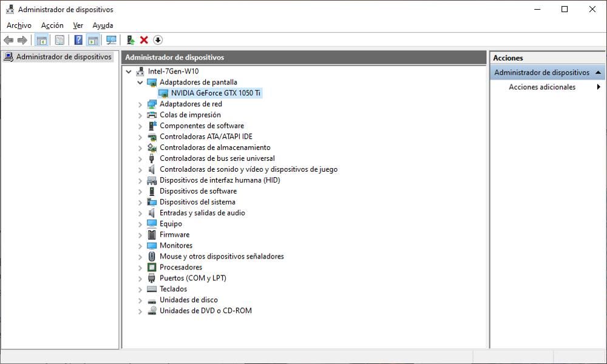Expand Controladoras ATA/ATAPI IDE node
The image size is (607, 364).
[x=140, y=137]
